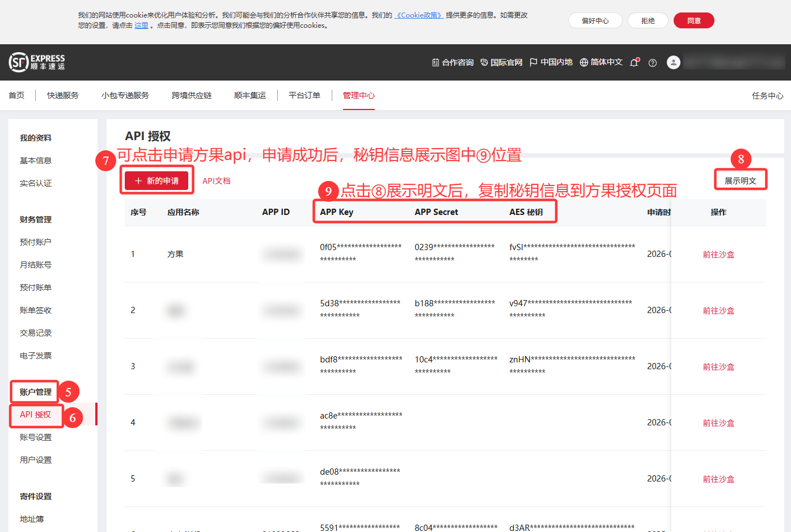Open 合作咨询 in the header
The image size is (791, 532).
tap(452, 62)
